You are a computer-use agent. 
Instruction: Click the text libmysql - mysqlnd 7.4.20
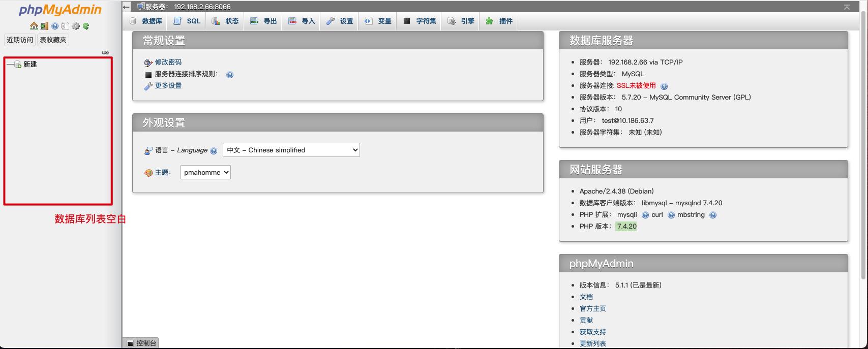682,203
